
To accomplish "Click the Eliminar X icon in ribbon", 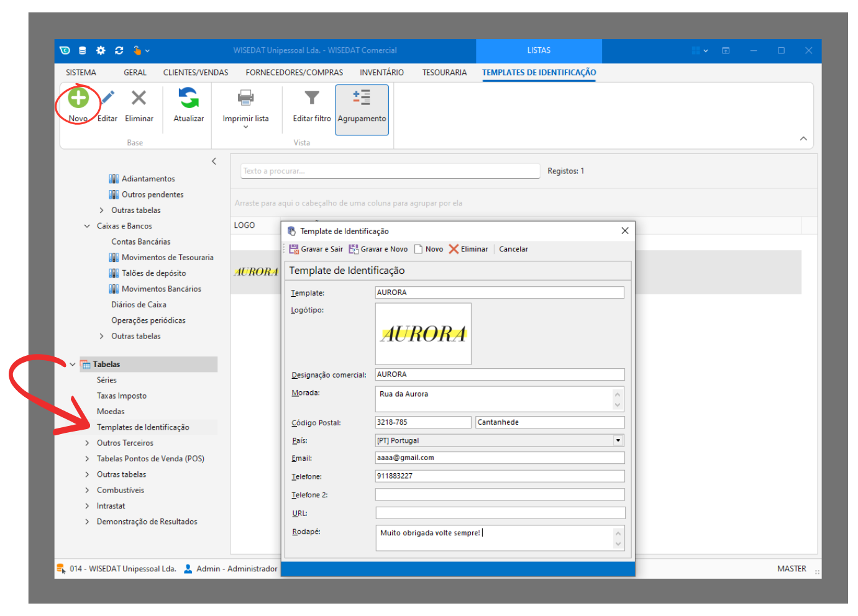I will tap(139, 98).
